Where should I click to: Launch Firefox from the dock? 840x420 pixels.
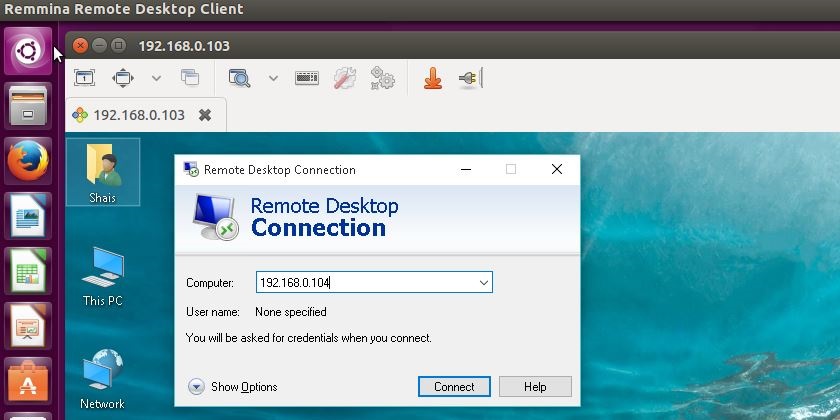28,161
